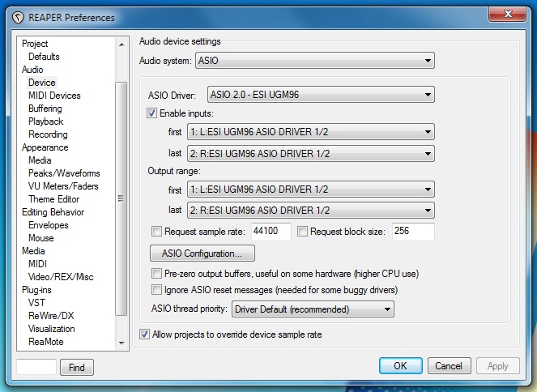Click the sample rate input field
Viewport: 537px width, 392px height.
click(271, 232)
